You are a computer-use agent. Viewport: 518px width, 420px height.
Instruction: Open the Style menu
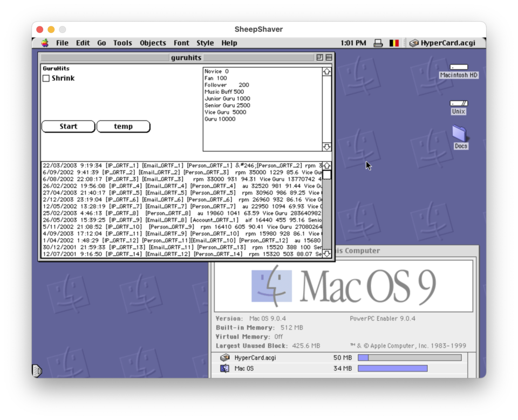[x=205, y=43]
